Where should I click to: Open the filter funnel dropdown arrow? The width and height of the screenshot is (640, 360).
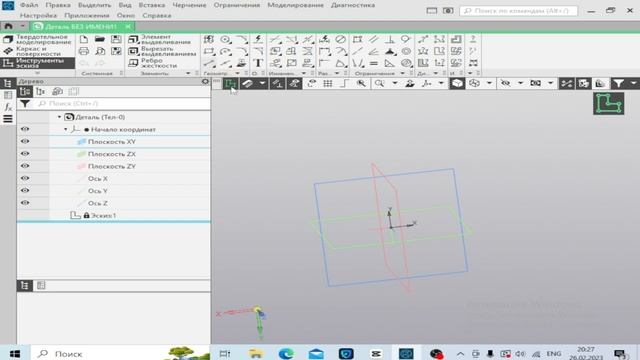point(633,84)
